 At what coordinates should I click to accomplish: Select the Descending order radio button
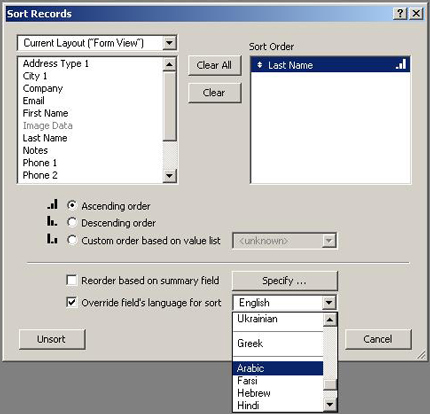click(x=72, y=222)
